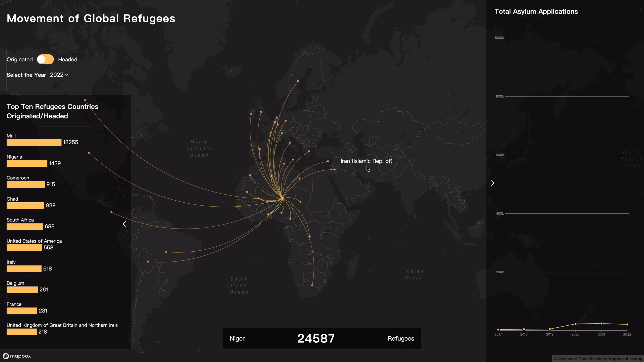The image size is (644, 362).
Task: Click the 2017 data point on chart
Action: (498, 330)
